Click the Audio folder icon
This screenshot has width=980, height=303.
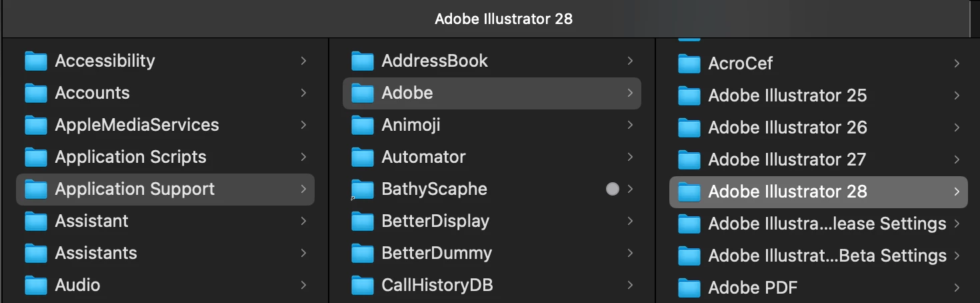(36, 286)
